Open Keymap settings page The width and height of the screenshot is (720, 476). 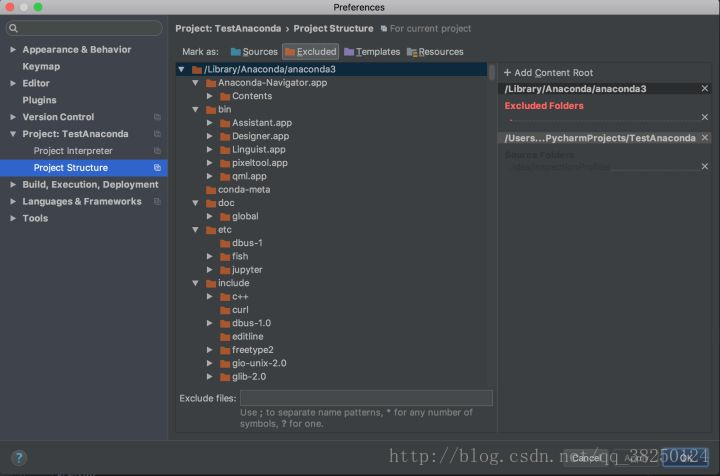pos(41,67)
